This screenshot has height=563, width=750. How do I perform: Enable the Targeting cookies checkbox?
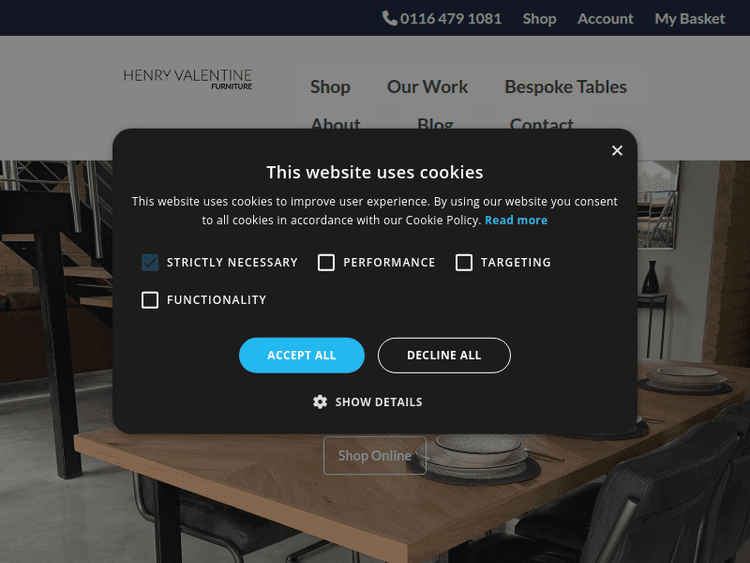pos(464,262)
